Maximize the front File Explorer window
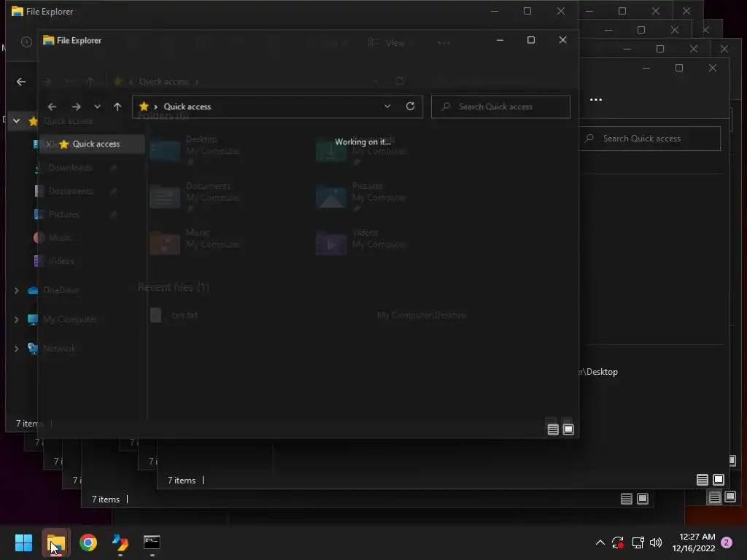747x560 pixels. coord(531,40)
